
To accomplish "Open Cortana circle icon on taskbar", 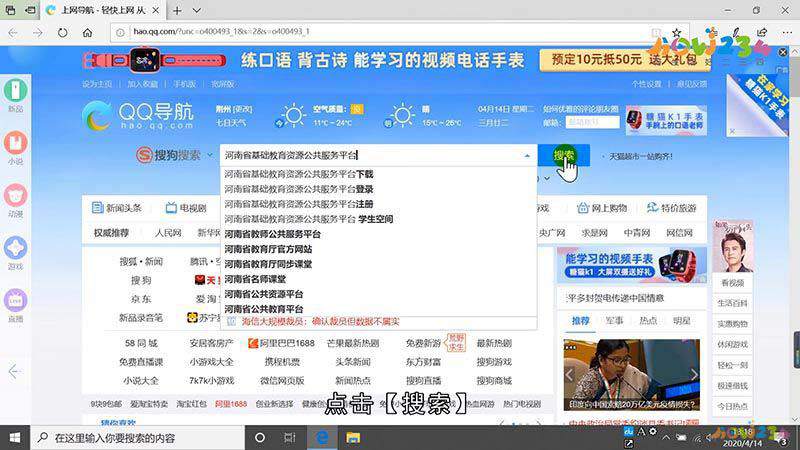I will point(260,438).
